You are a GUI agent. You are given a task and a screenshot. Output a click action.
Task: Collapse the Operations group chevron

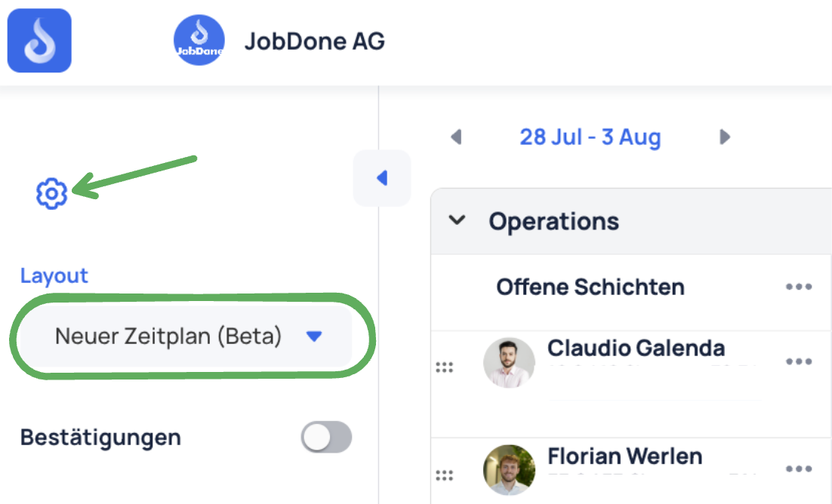coord(457,220)
